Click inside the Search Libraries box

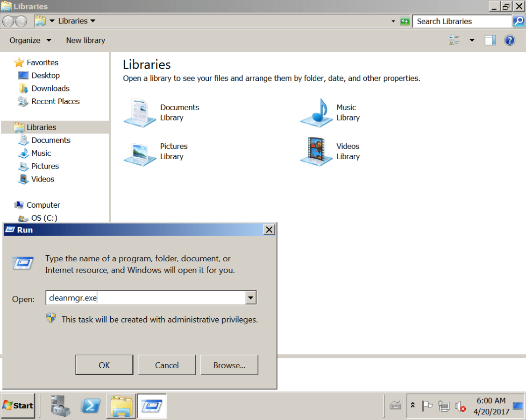(x=460, y=21)
